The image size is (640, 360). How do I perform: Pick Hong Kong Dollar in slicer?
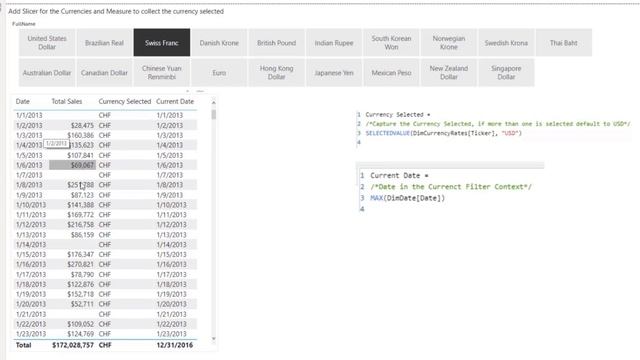[276, 73]
